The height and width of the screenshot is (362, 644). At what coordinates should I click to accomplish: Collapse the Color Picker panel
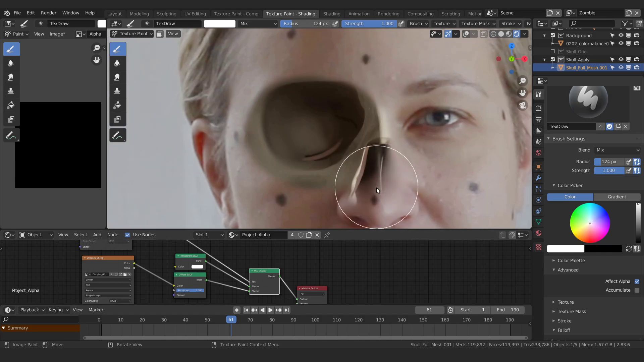click(570, 186)
